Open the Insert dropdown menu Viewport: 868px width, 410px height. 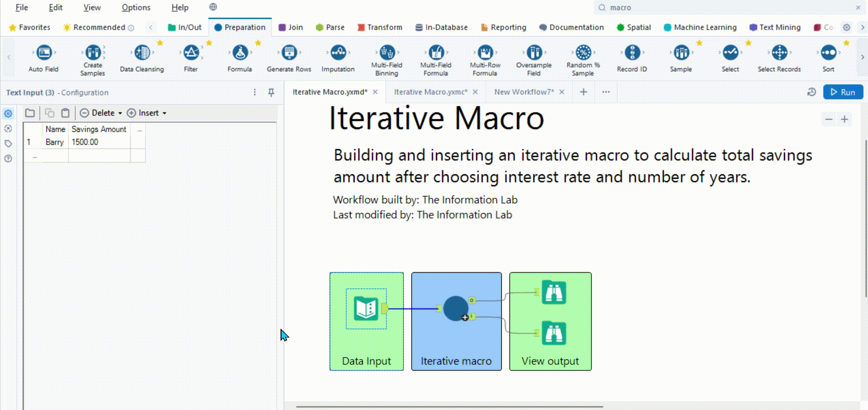pos(164,113)
